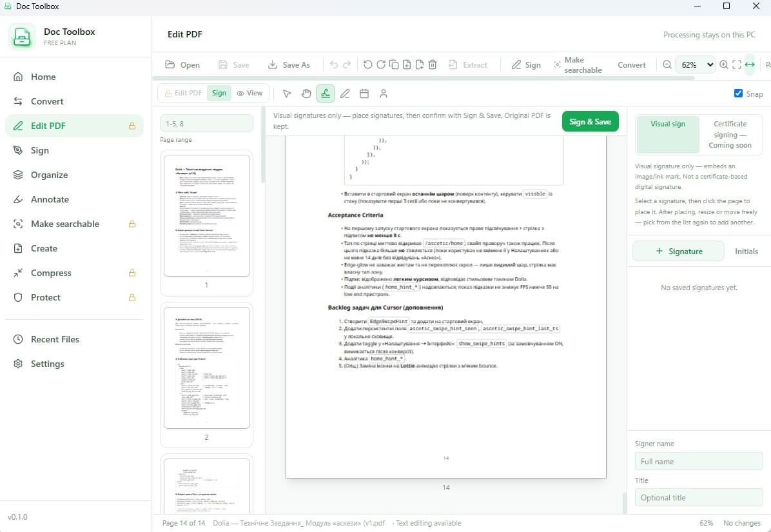Select the pointer arrow tool
This screenshot has width=771, height=532.
pyautogui.click(x=287, y=94)
